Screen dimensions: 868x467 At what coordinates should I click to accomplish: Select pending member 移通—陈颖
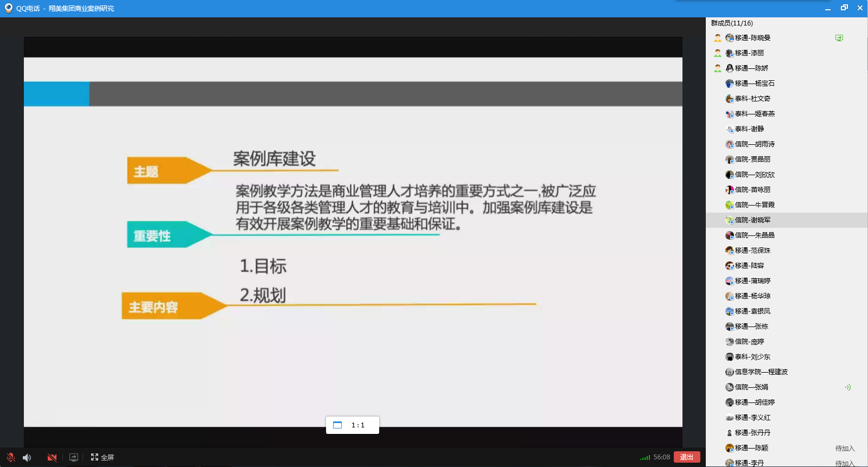click(x=751, y=448)
